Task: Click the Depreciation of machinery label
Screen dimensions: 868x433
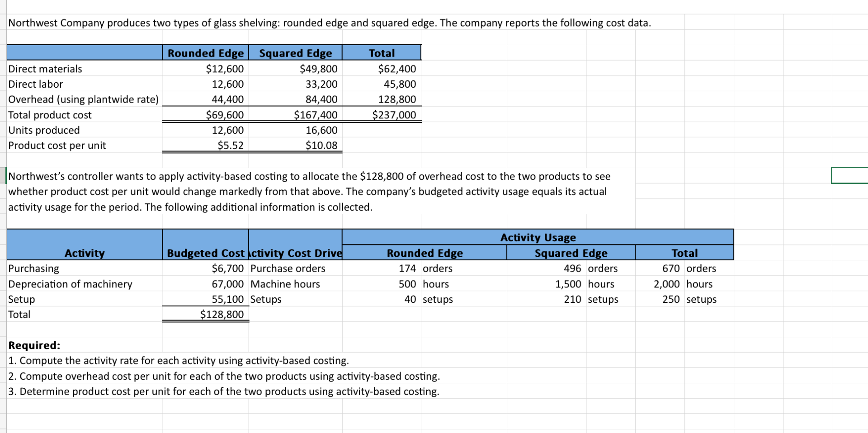Action: coord(70,284)
